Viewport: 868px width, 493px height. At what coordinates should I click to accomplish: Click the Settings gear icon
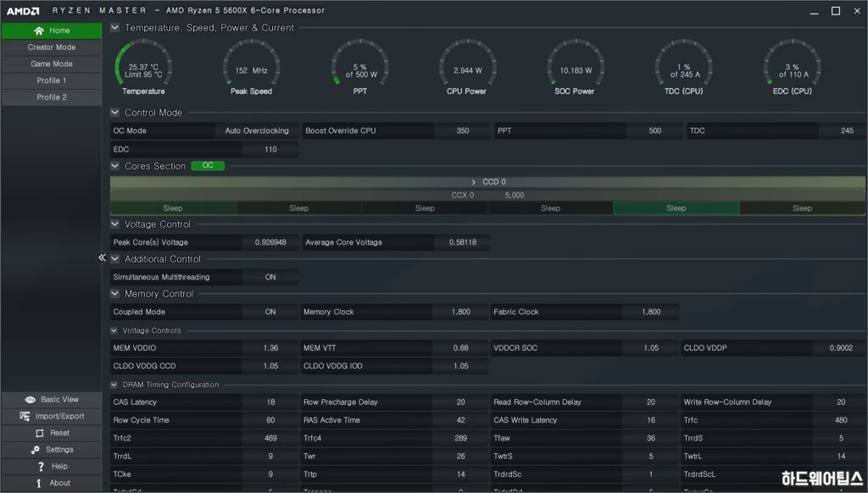click(36, 450)
